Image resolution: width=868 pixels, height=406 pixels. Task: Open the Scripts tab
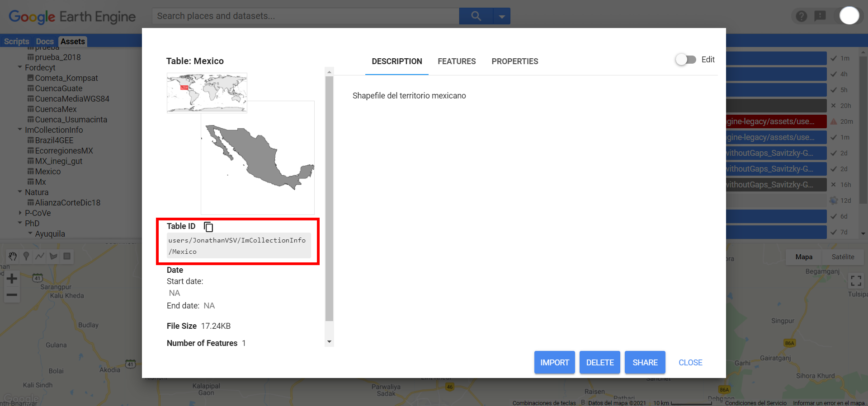(16, 42)
